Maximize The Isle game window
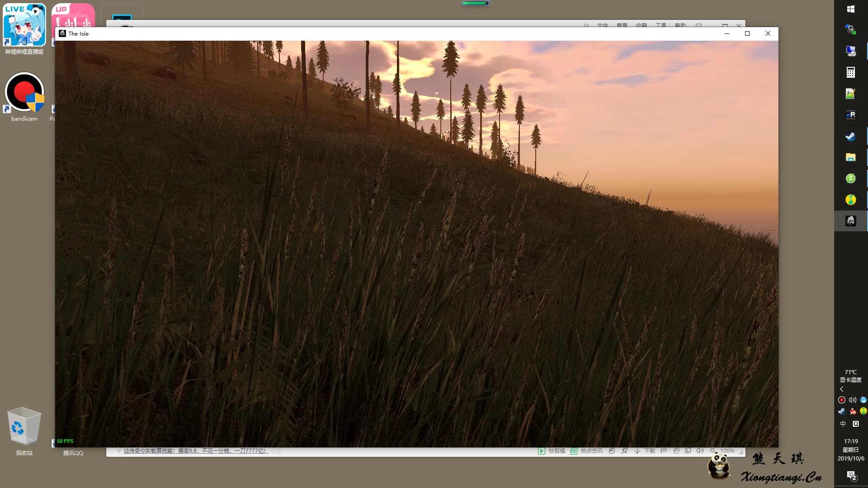Image resolution: width=868 pixels, height=488 pixels. coord(747,33)
